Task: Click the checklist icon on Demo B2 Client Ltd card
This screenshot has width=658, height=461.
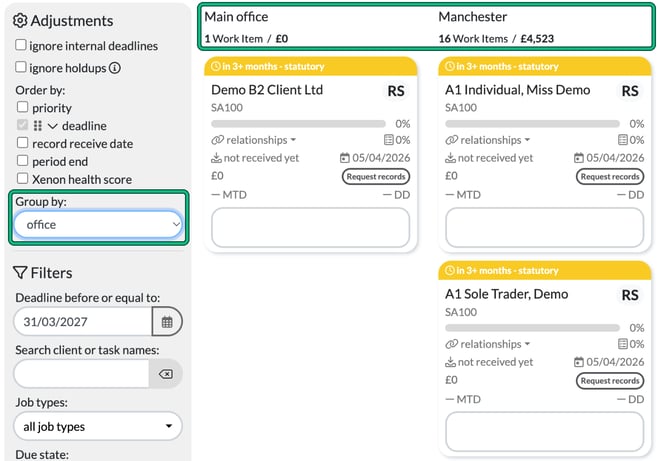Action: pos(389,140)
